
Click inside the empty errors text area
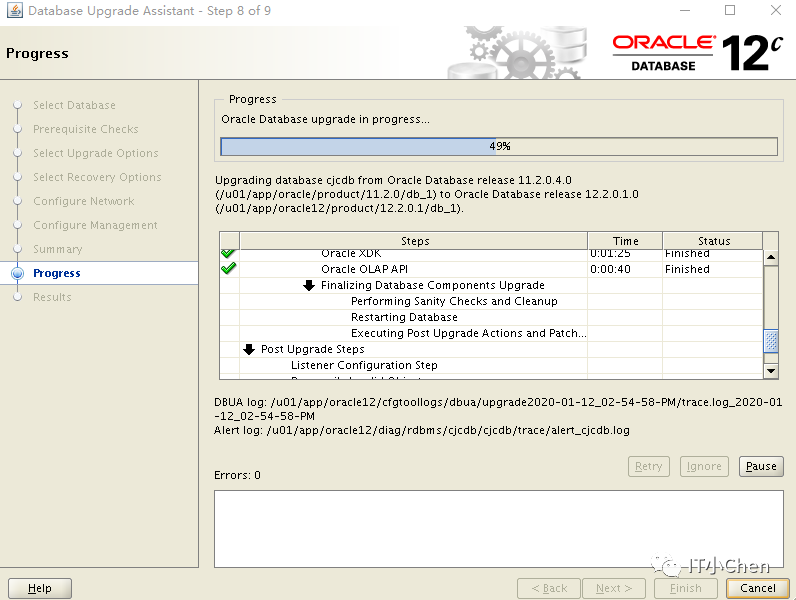pos(499,528)
